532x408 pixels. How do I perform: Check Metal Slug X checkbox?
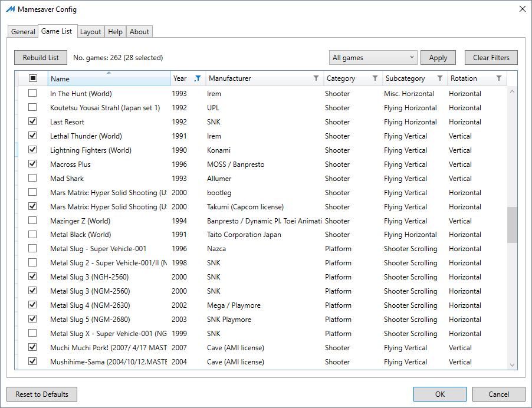[32, 333]
